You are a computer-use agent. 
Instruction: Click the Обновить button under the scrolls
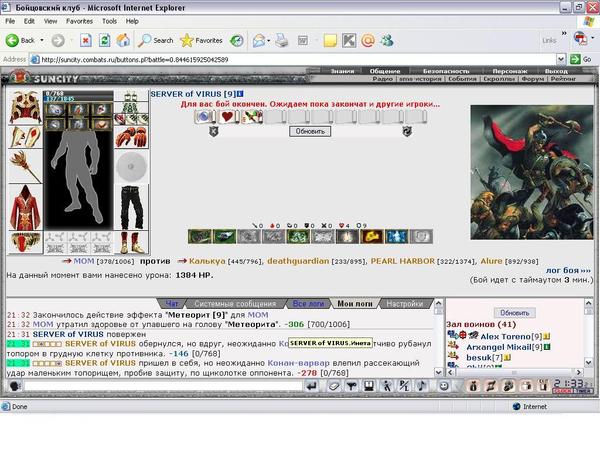point(310,131)
